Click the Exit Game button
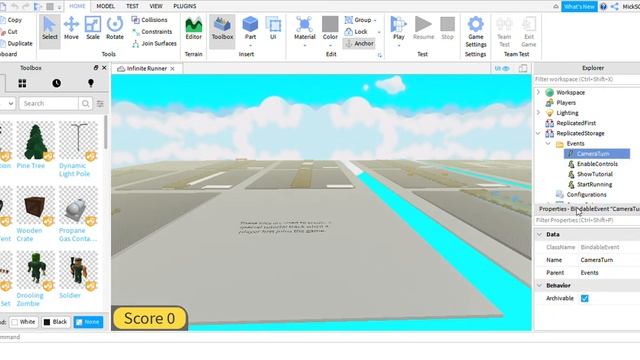Image resolution: width=640 pixels, height=360 pixels. coord(529,32)
